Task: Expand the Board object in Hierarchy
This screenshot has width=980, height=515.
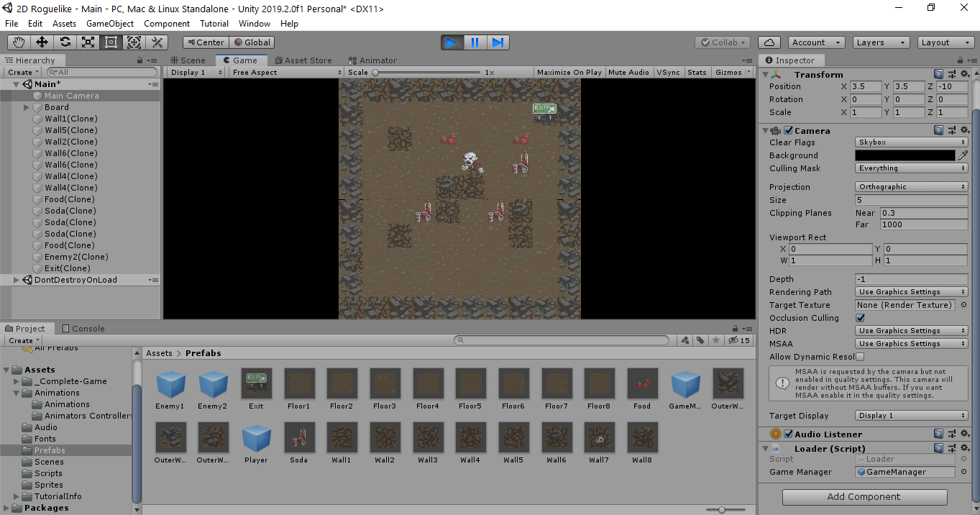Action: coord(27,107)
